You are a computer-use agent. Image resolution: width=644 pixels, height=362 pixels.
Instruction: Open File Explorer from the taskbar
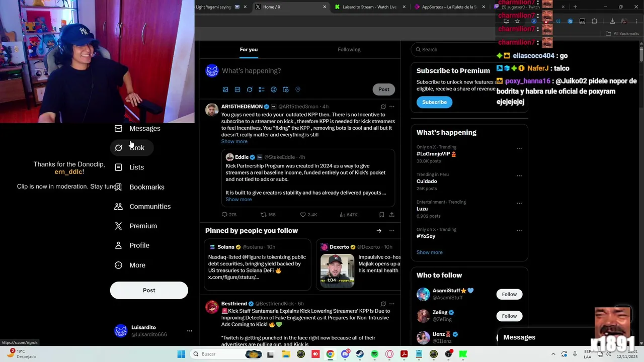point(286,354)
